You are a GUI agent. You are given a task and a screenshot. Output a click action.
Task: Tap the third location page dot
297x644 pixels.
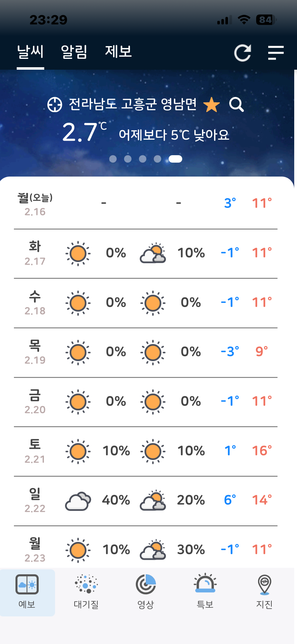coord(143,159)
